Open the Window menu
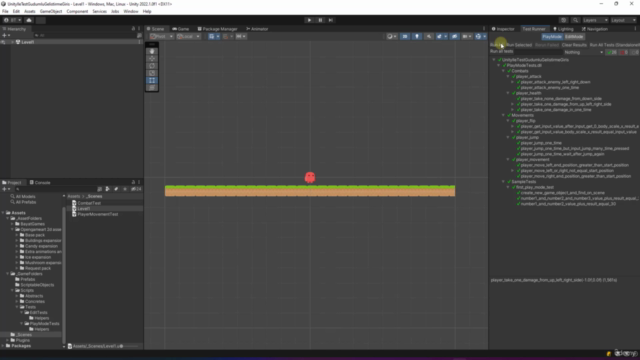The image size is (640, 360). click(131, 11)
